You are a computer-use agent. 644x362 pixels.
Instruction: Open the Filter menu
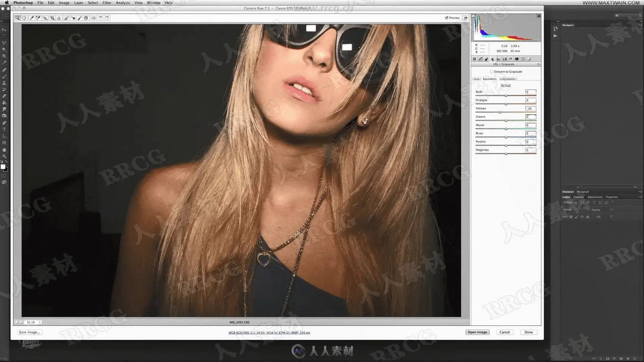pyautogui.click(x=107, y=3)
